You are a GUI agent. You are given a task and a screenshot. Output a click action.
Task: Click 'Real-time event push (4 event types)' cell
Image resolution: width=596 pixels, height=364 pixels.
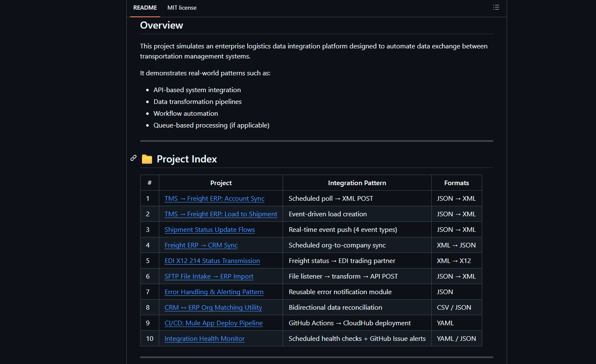357,230
